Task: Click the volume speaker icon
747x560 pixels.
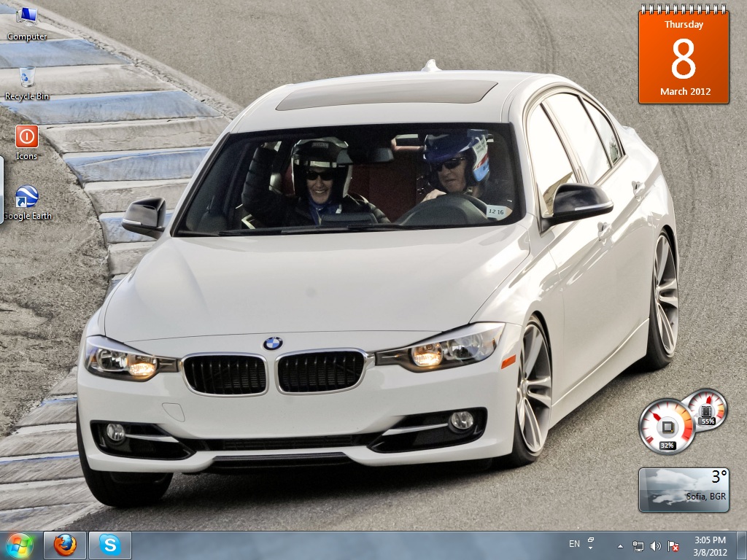Action: [656, 546]
